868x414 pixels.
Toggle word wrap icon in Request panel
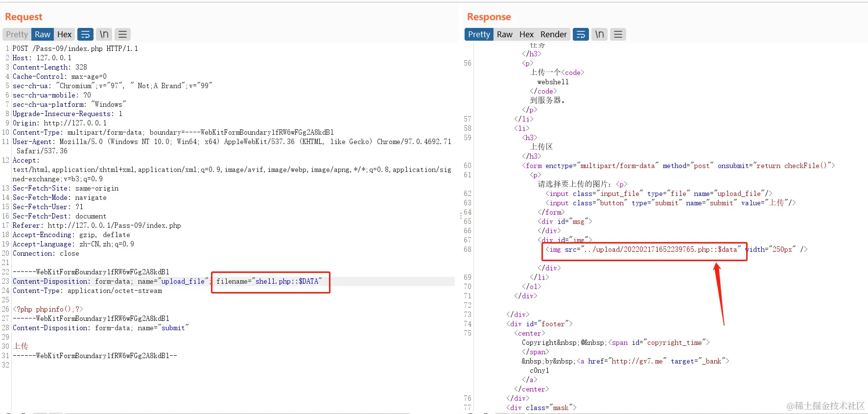tap(85, 34)
